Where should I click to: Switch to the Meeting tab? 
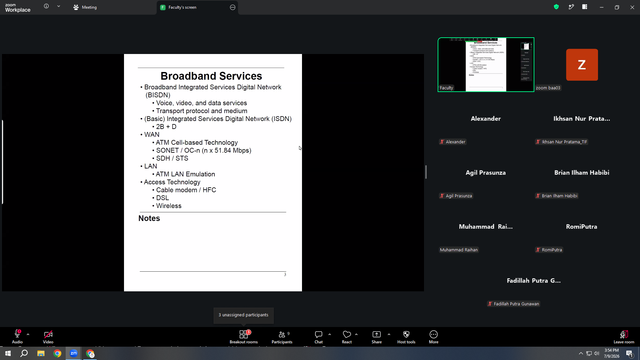pyautogui.click(x=85, y=7)
